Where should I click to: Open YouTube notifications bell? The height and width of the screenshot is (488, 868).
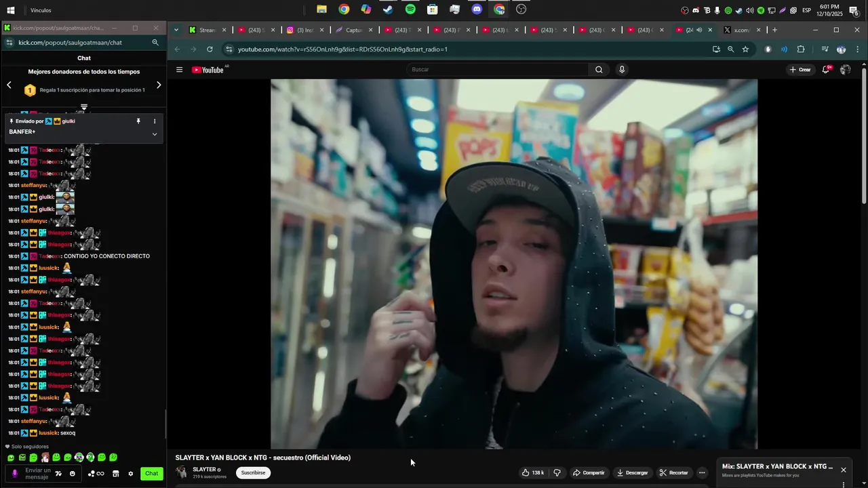click(826, 70)
